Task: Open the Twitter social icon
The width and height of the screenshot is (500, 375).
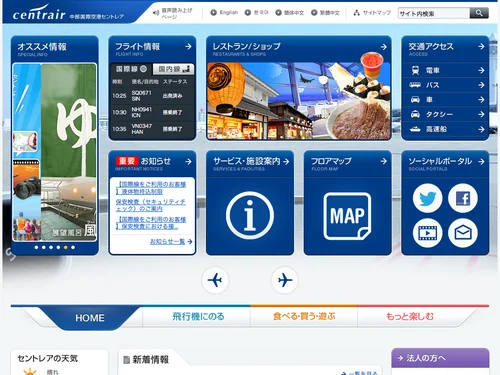Action: click(x=427, y=198)
